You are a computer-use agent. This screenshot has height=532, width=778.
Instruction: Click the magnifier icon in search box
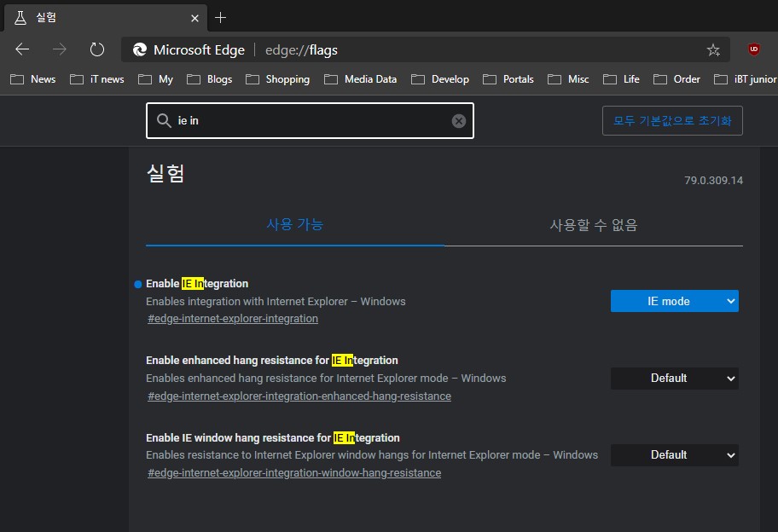coord(164,120)
